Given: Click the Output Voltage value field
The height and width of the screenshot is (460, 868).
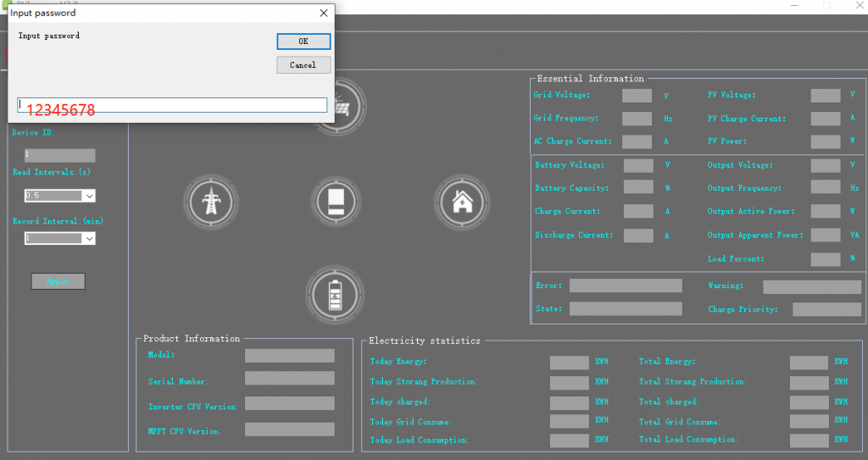Looking at the screenshot, I should [826, 165].
